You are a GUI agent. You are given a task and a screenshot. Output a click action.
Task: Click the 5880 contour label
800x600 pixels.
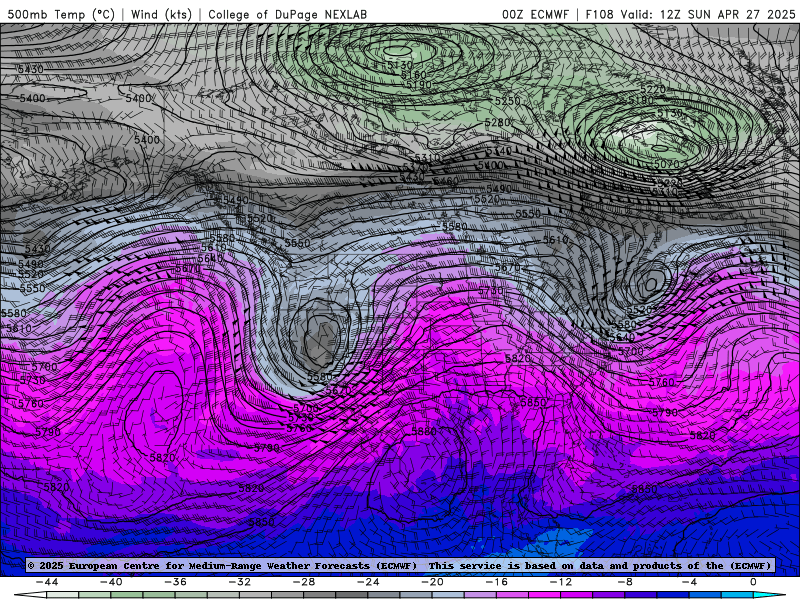424,432
